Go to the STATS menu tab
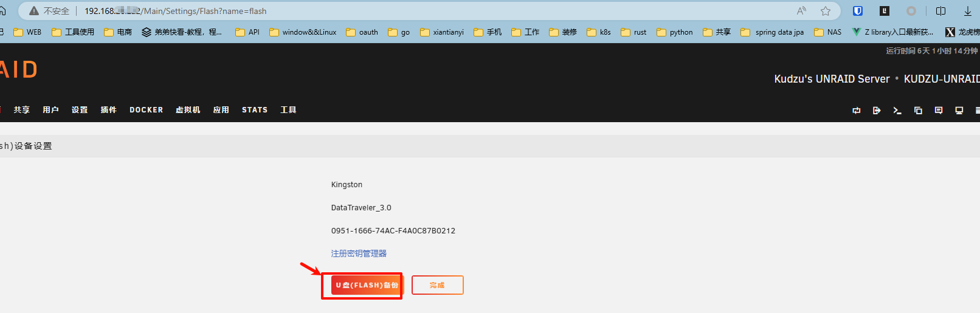The height and width of the screenshot is (313, 980). [254, 110]
